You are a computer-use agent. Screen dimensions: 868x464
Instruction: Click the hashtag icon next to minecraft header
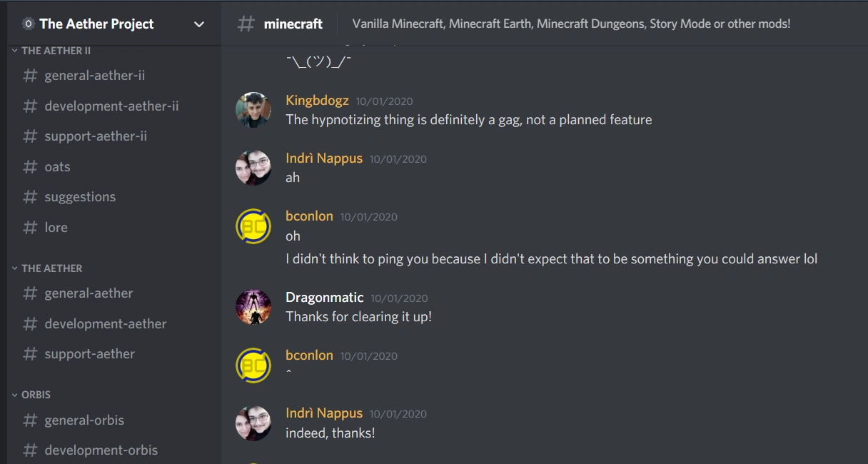click(x=246, y=24)
